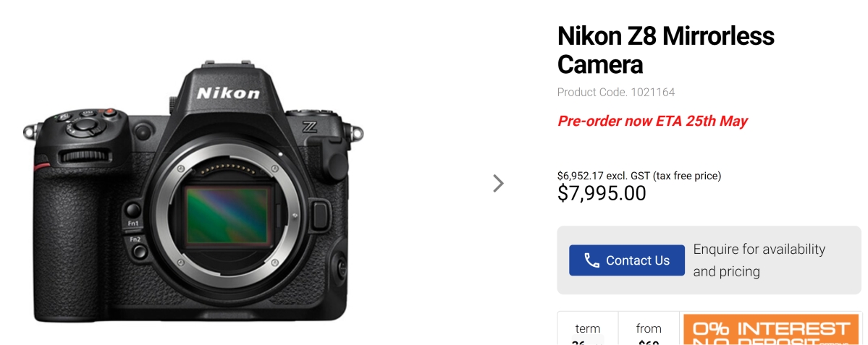Click the phone icon on Contact Us
This screenshot has width=868, height=345.
(x=591, y=260)
